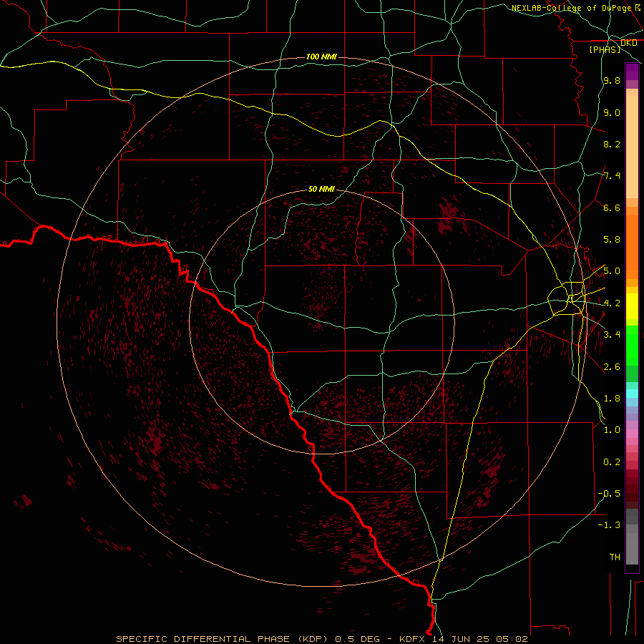Click the 50 NMI range ring label
This screenshot has height=644, width=644.
click(321, 189)
